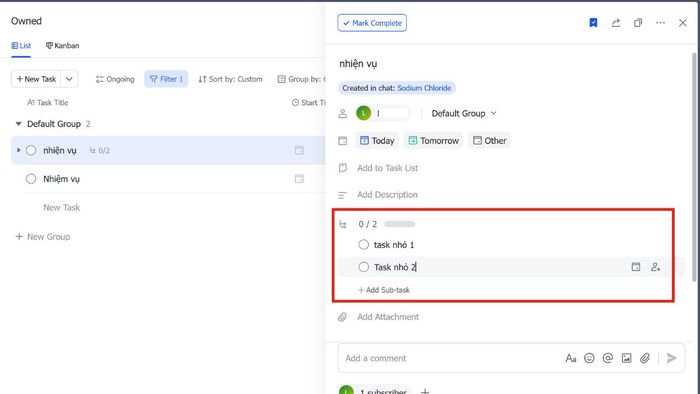Choose Other due date
The width and height of the screenshot is (700, 394).
pyautogui.click(x=489, y=141)
